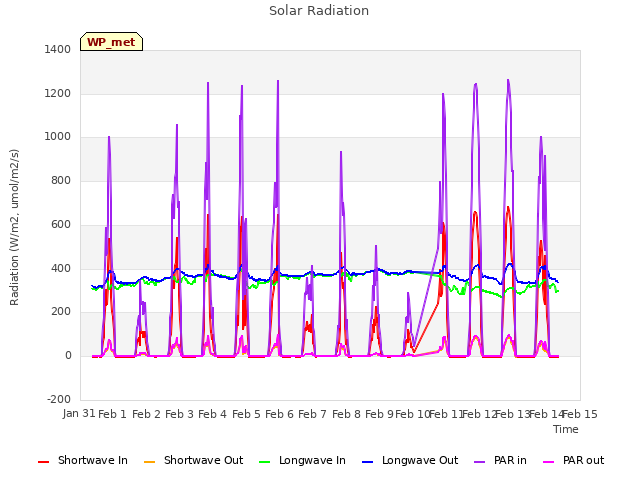Click the blue Longwave Out legend swatch
Screen dimensions: 640x480
[x=368, y=462]
